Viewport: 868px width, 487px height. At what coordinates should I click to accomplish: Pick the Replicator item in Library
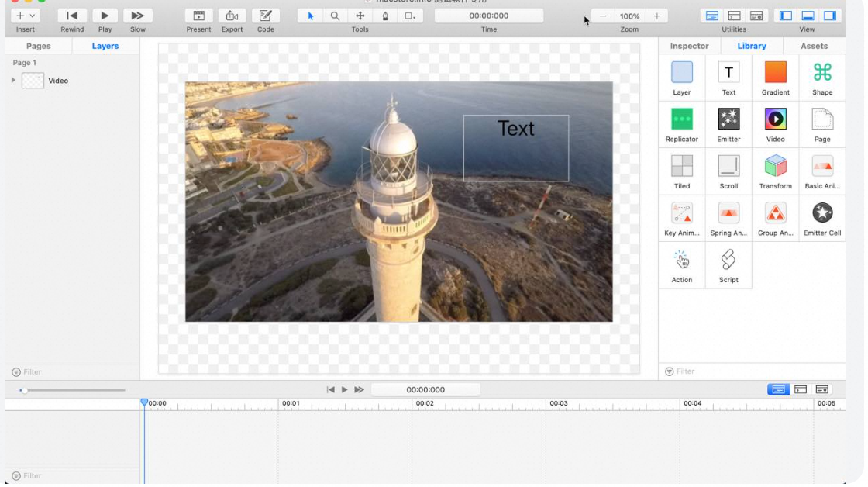pyautogui.click(x=682, y=125)
